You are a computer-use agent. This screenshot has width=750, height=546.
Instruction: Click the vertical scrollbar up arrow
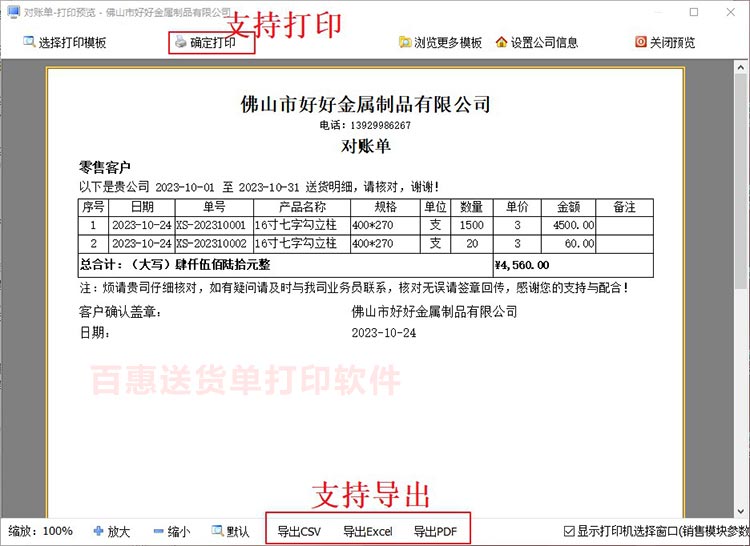click(x=740, y=67)
